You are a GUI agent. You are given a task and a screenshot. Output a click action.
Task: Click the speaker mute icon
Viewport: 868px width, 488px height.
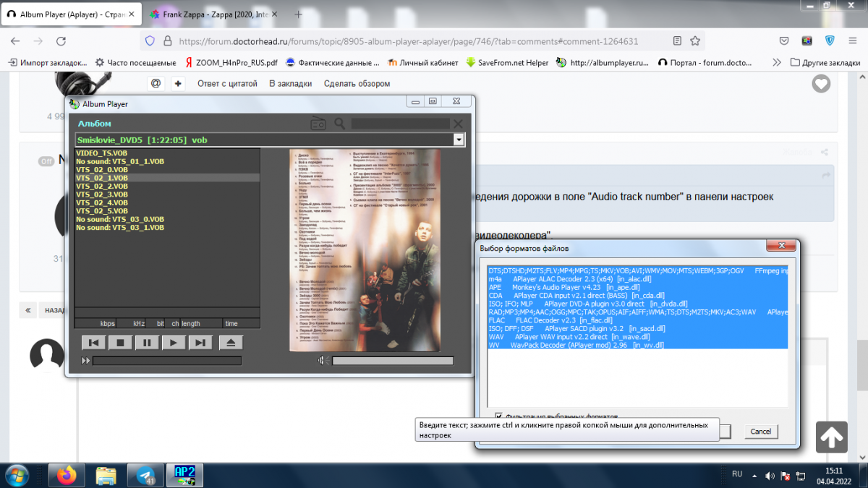[322, 361]
